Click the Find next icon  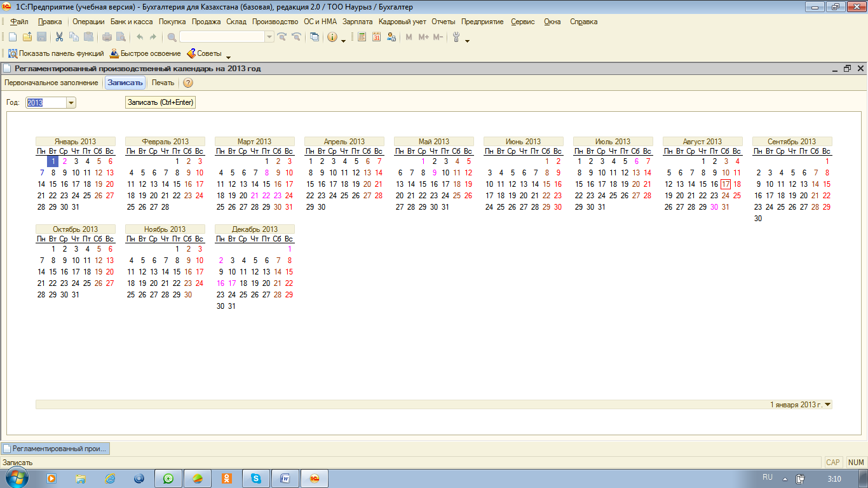(x=282, y=37)
